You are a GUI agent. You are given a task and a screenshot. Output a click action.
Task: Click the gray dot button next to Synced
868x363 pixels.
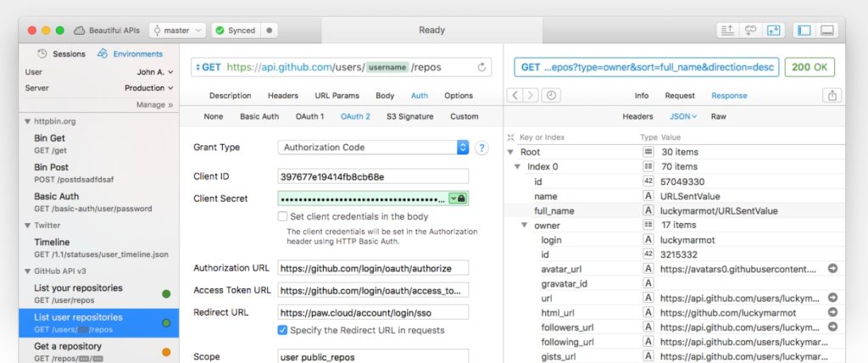pos(270,31)
